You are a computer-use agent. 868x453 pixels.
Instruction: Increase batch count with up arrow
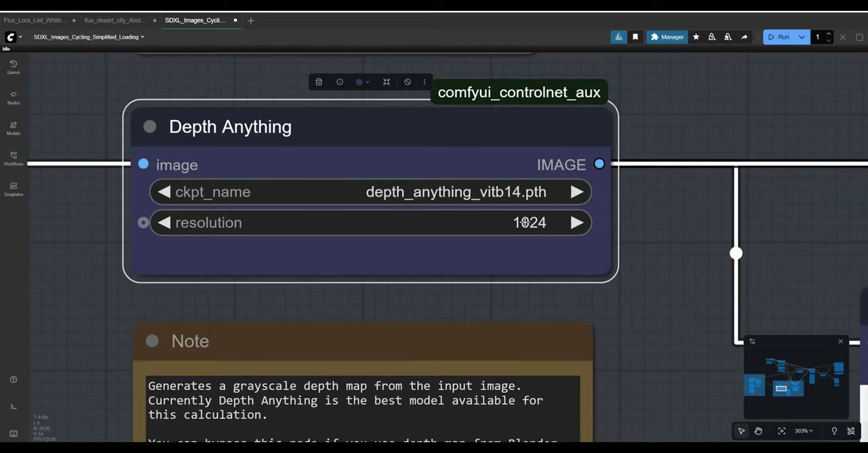tap(828, 34)
